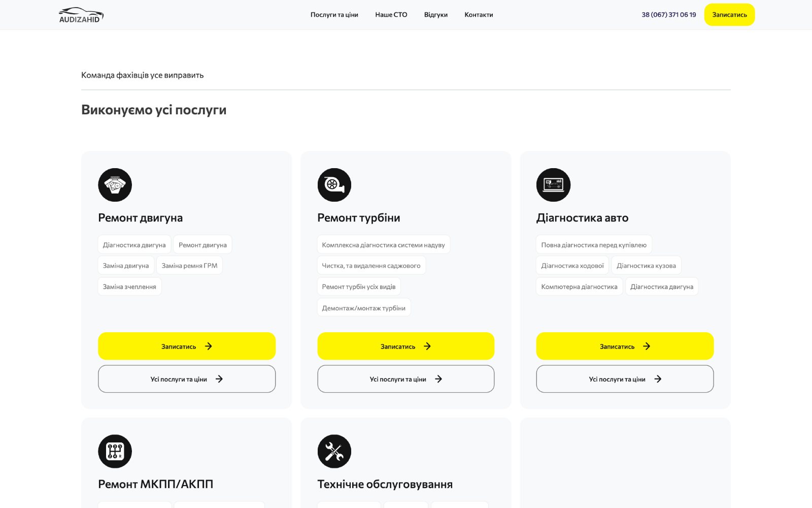The image size is (812, 508).
Task: Click the car diagnostics monitor icon
Action: [553, 185]
